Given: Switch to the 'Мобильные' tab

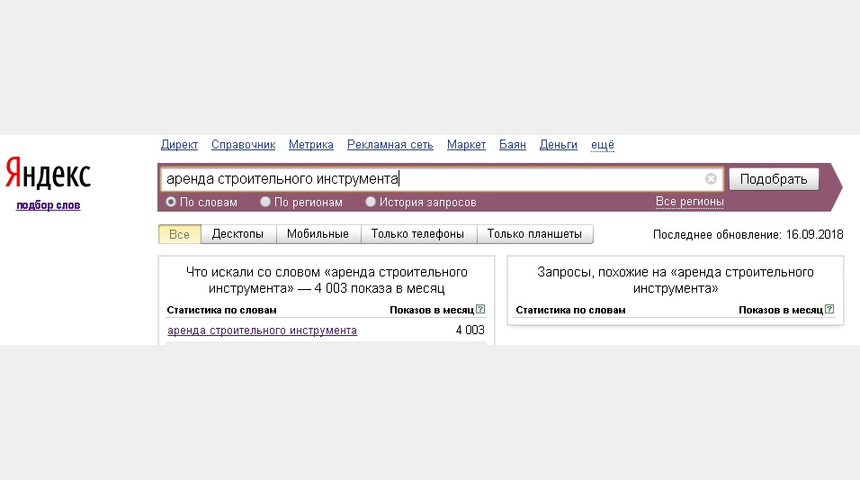Looking at the screenshot, I should pyautogui.click(x=318, y=234).
